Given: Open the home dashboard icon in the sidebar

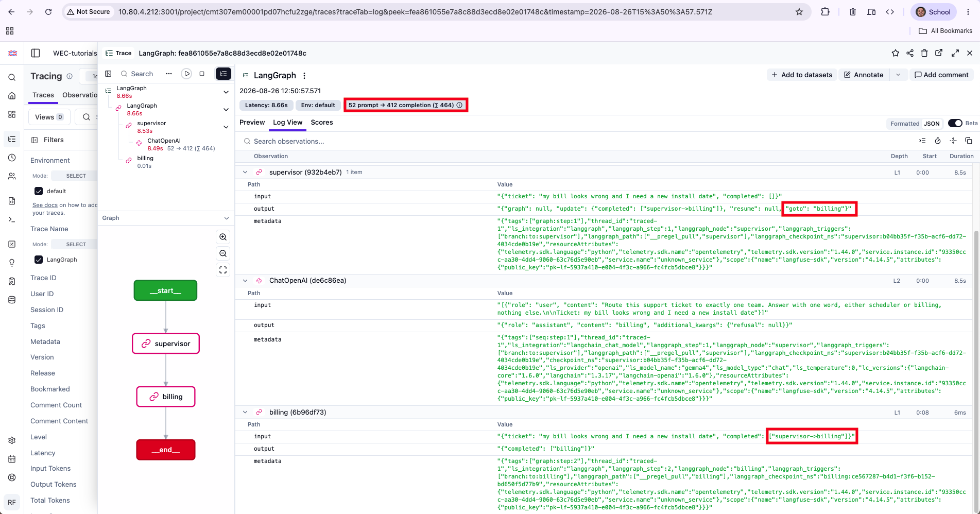Looking at the screenshot, I should 12,96.
